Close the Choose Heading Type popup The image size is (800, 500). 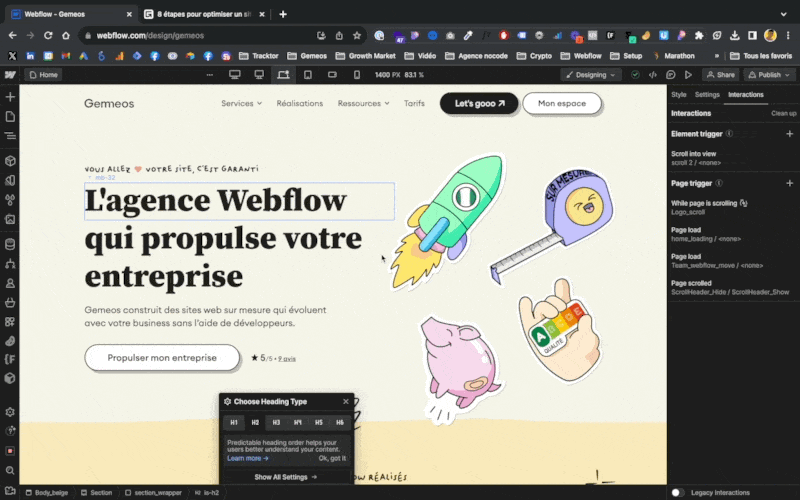coord(346,402)
